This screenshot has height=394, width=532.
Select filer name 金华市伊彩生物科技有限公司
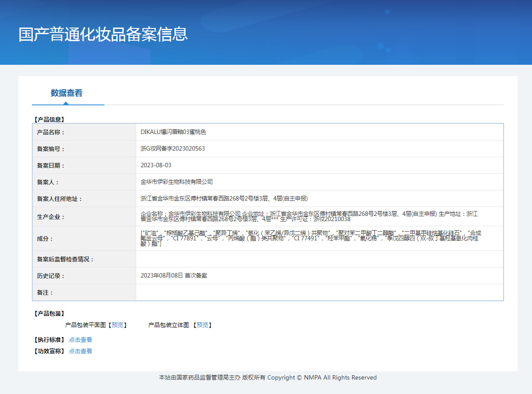[x=176, y=182]
